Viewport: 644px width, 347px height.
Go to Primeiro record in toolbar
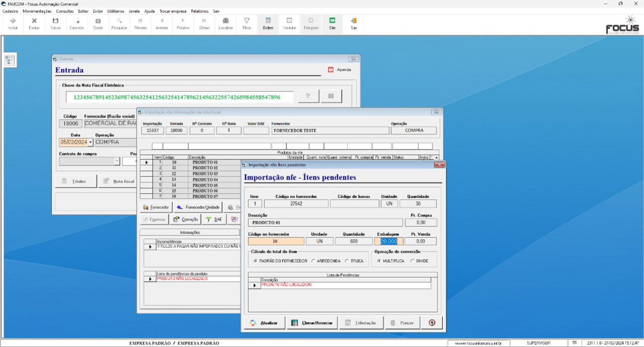coord(140,23)
